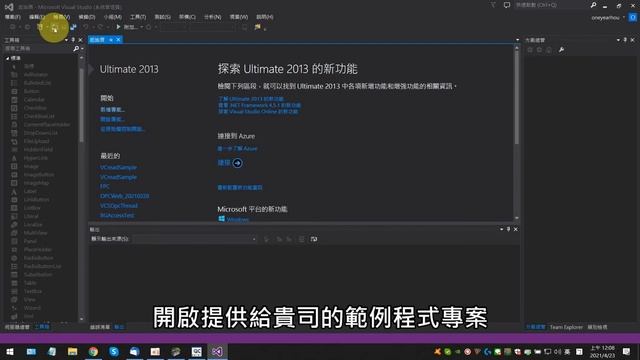The height and width of the screenshot is (360, 640).
Task: Click Clear All icon in Output panel
Action: point(301,239)
